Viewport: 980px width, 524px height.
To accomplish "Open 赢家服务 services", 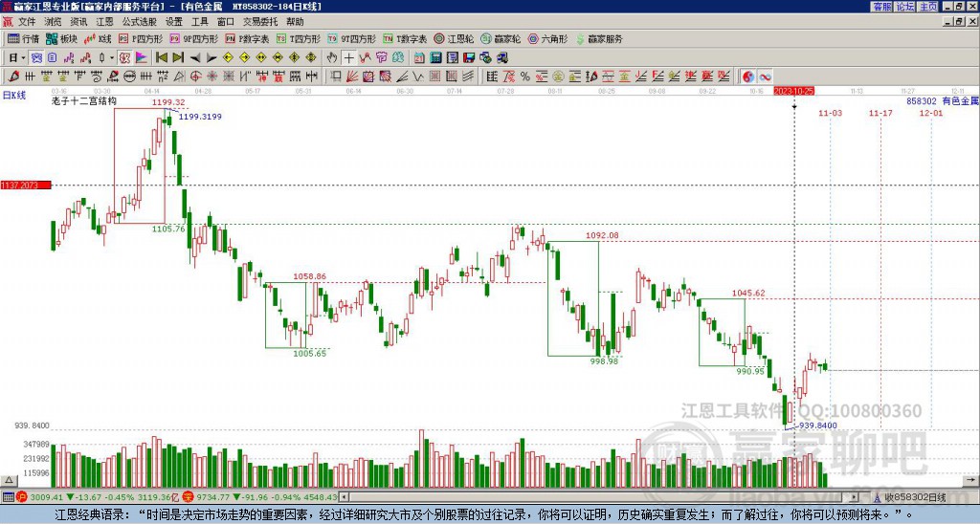I will coord(599,38).
